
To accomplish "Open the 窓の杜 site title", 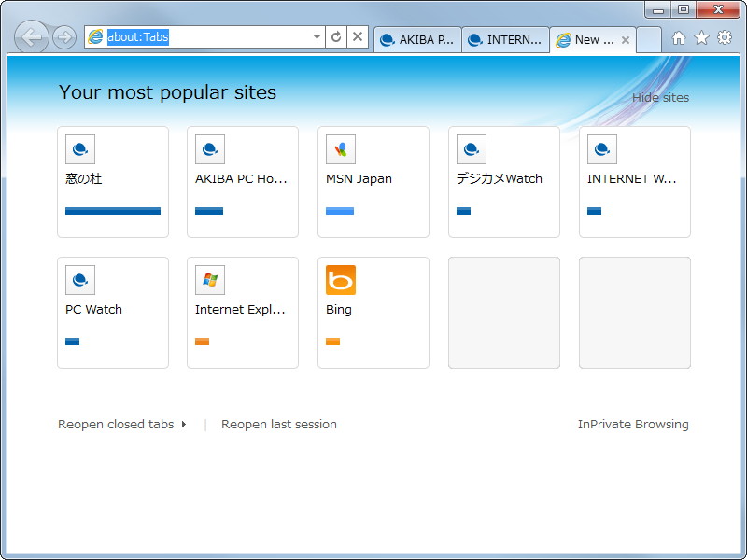I will pos(84,179).
